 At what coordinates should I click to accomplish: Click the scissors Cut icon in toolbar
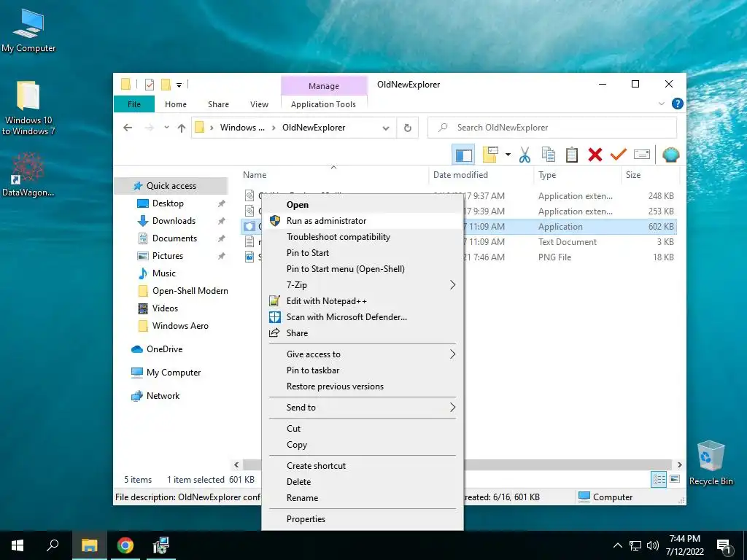tap(525, 155)
